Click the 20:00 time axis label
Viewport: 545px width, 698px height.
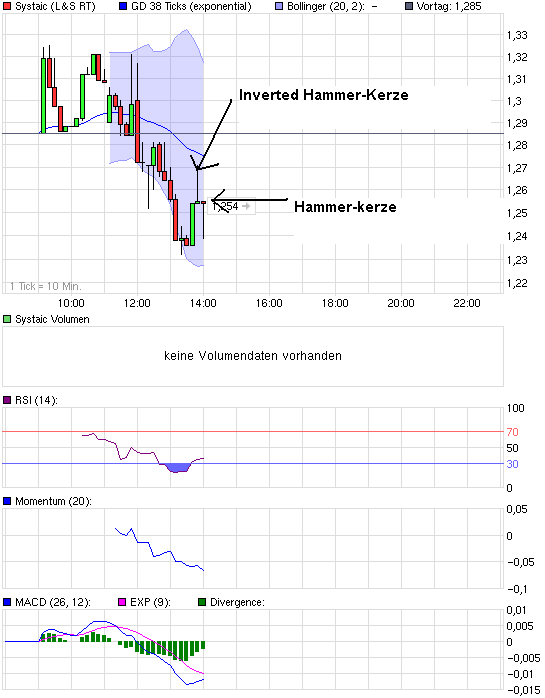401,303
